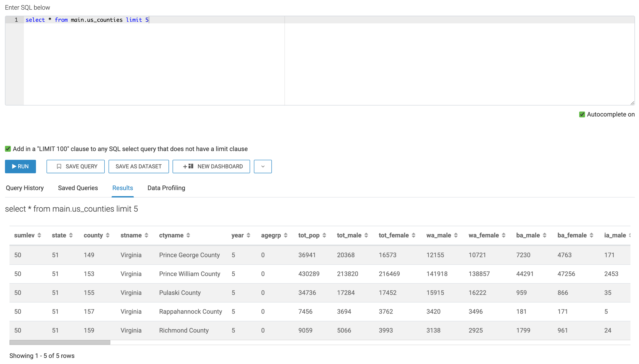Viewport: 639px width, 364px height.
Task: Sort results by sumlev column arrows
Action: 39,235
